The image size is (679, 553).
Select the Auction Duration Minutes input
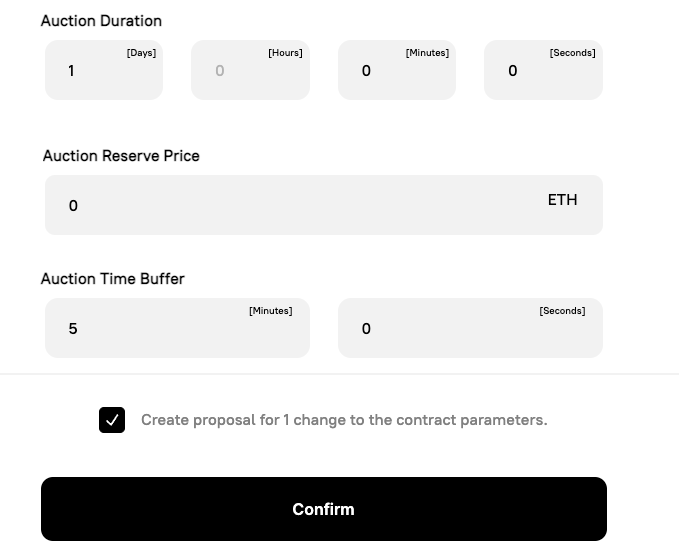(x=396, y=71)
